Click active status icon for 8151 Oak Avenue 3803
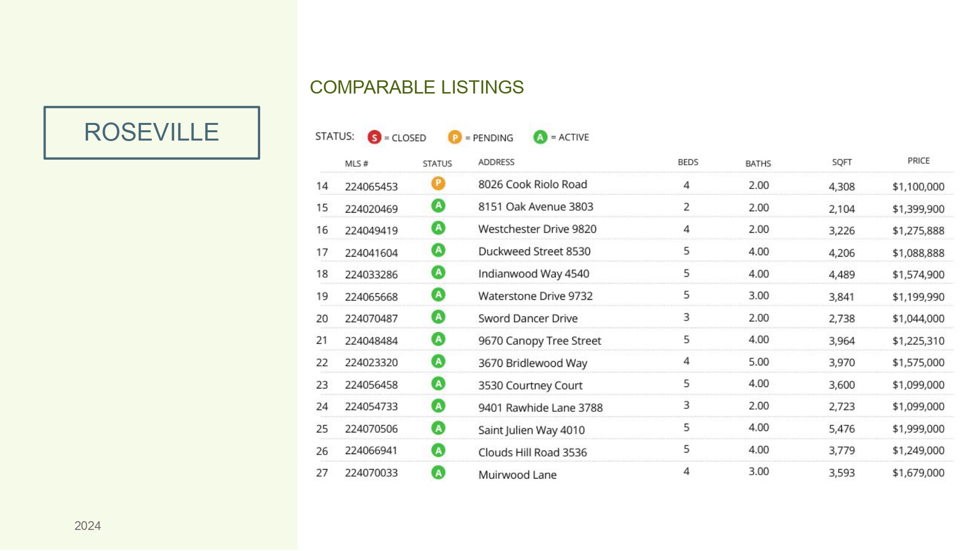Image resolution: width=980 pixels, height=551 pixels. tap(438, 206)
